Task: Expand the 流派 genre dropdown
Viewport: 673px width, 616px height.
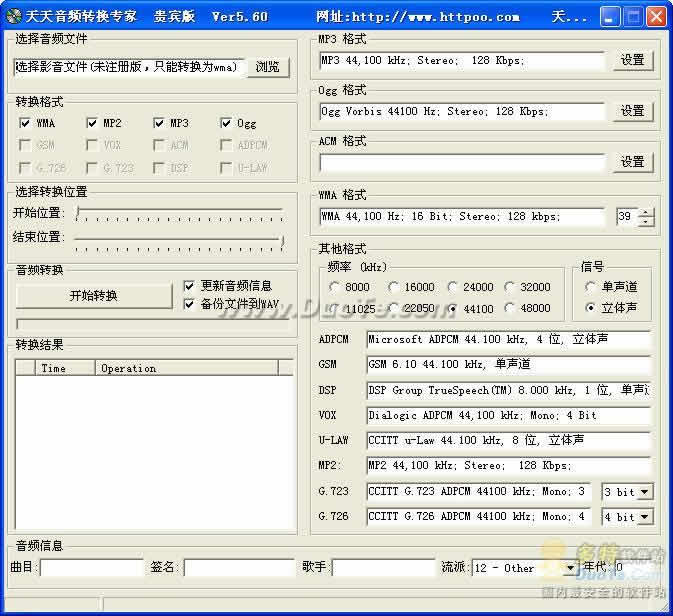Action: pyautogui.click(x=570, y=568)
